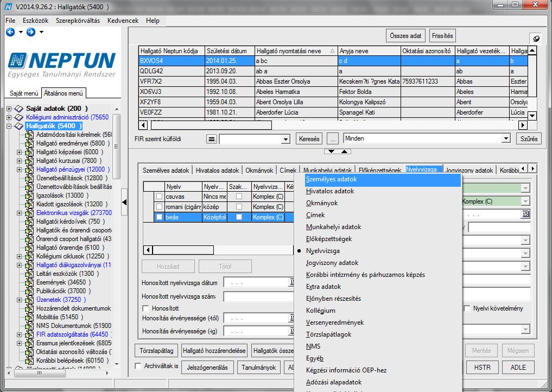Click the Összes adat button
552x392 pixels.
(x=405, y=36)
